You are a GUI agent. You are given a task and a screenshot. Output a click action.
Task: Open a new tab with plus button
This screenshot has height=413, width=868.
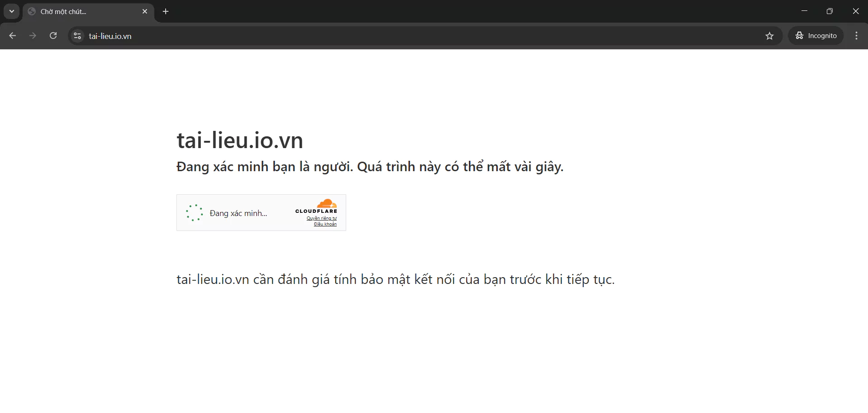coord(166,12)
